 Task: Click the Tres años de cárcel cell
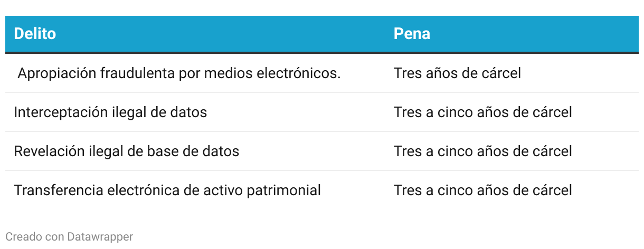coord(457,73)
